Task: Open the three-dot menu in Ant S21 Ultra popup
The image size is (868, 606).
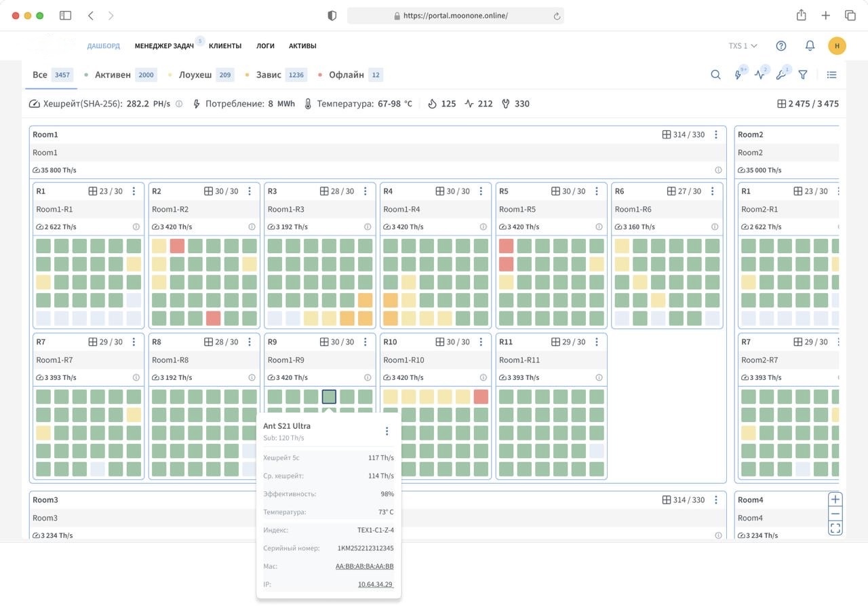Action: pos(387,431)
